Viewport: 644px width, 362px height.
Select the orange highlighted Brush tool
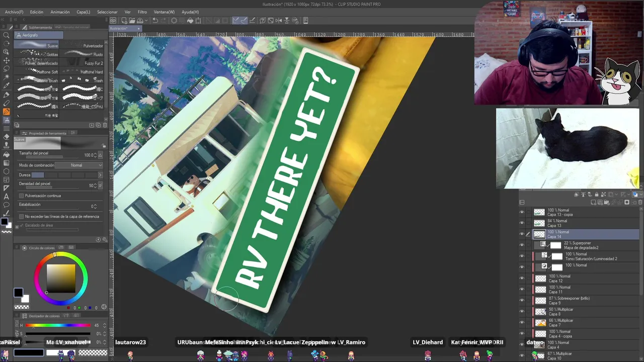[7, 112]
